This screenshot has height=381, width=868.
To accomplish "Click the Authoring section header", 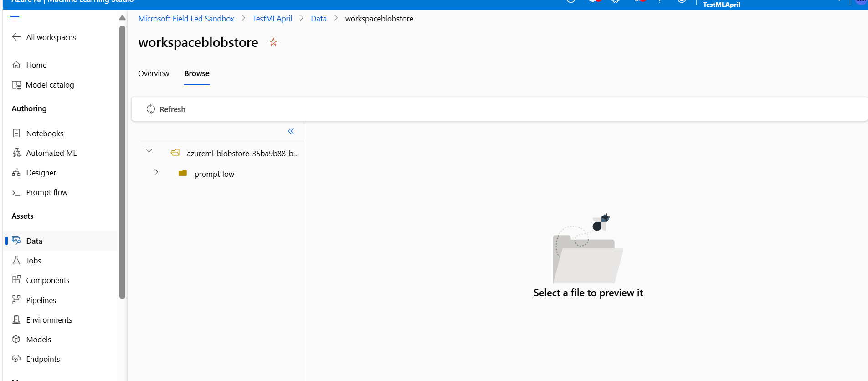I will [x=29, y=108].
